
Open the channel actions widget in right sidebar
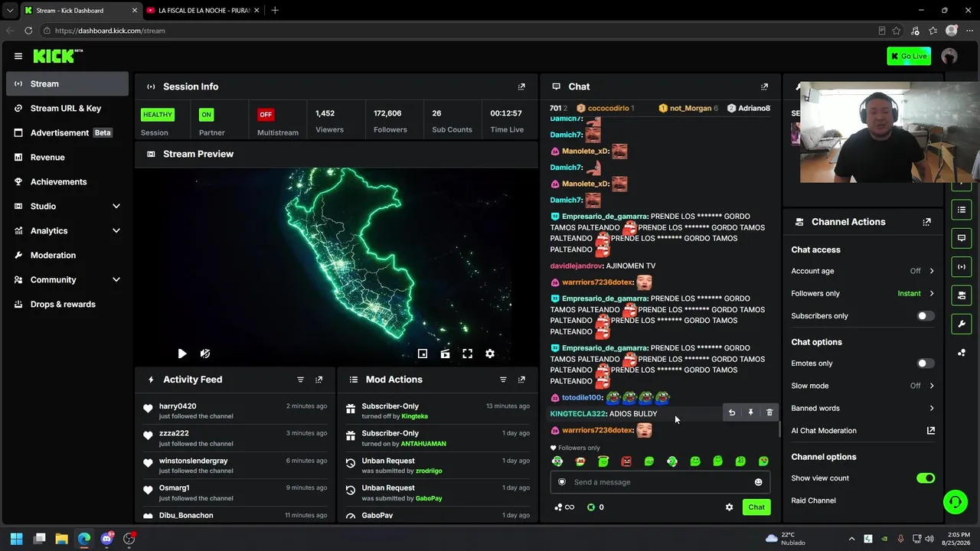tap(962, 295)
